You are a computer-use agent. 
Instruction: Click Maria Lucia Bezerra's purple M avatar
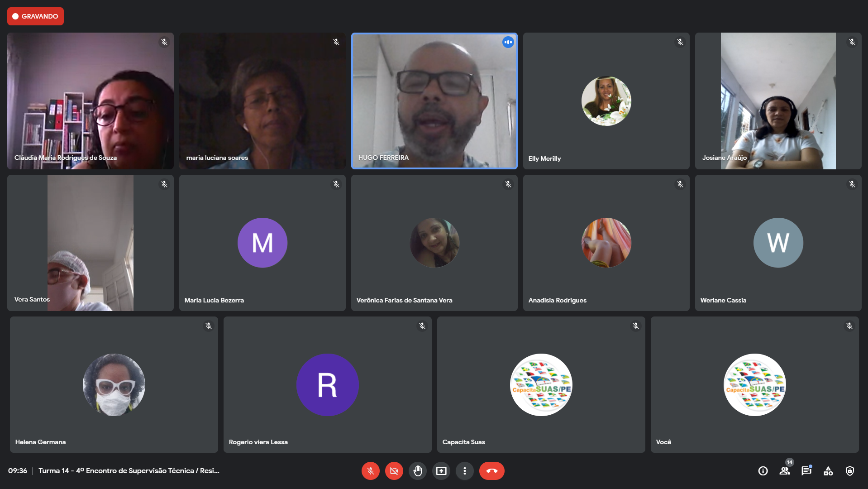click(262, 243)
